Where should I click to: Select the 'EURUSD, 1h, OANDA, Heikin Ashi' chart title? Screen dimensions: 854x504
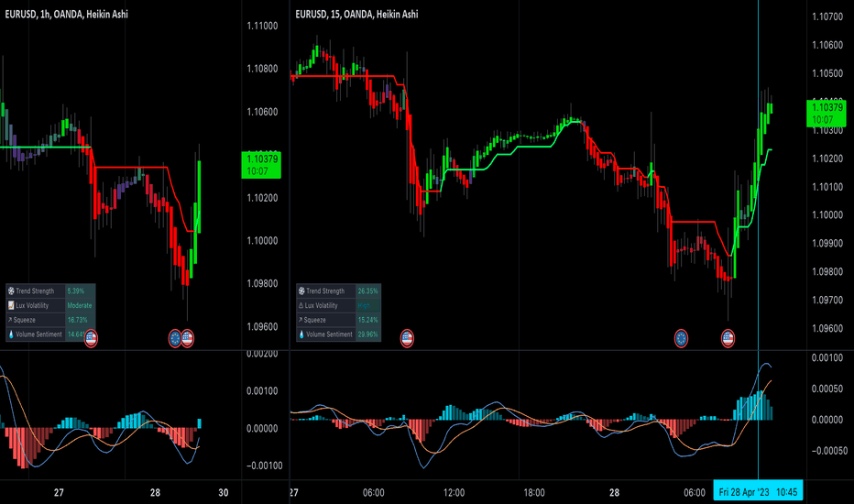(x=67, y=14)
